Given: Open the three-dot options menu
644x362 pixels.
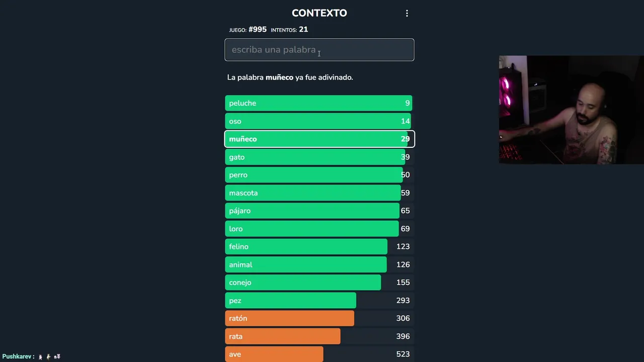Looking at the screenshot, I should click(407, 14).
